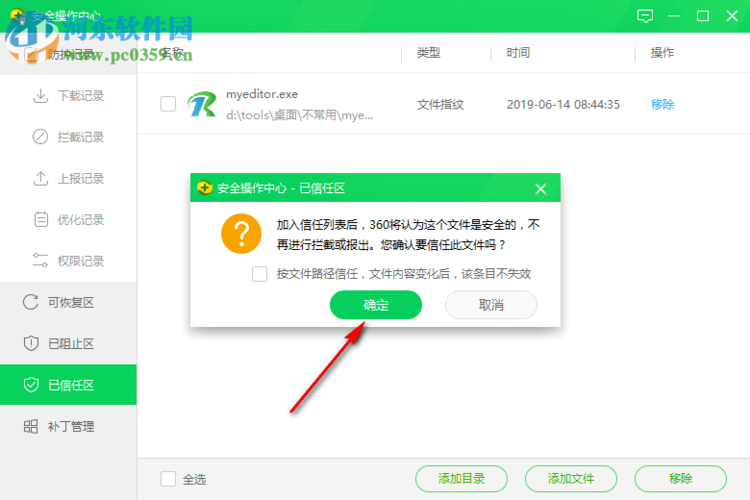Tick the myeditor.exe row checkbox
The height and width of the screenshot is (500, 750).
pos(168,104)
